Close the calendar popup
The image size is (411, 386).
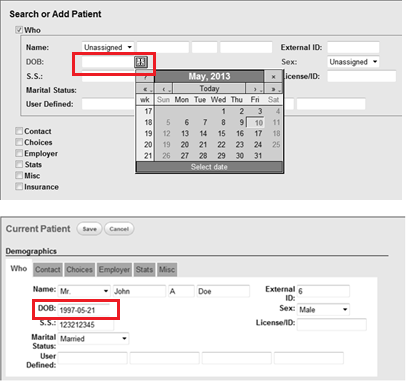pyautogui.click(x=274, y=77)
